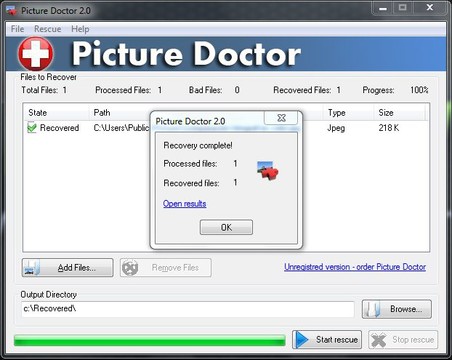The height and width of the screenshot is (360, 452).
Task: Click the 'Total Files:' label
Action: click(40, 90)
